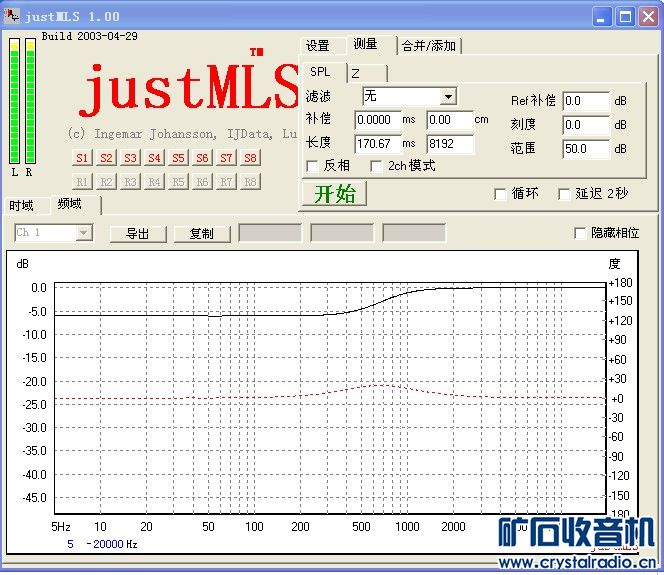Expand the 滤波 filter dropdown
Image resolution: width=664 pixels, height=575 pixels.
point(448,97)
